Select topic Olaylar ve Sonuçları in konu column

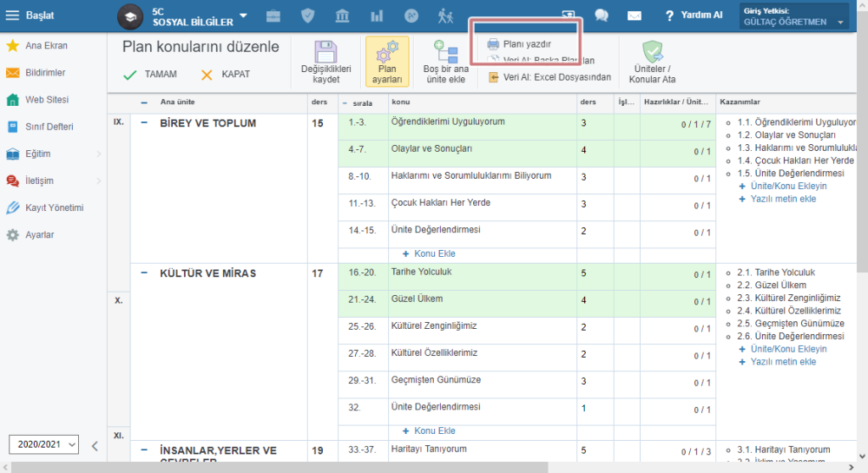(x=431, y=148)
